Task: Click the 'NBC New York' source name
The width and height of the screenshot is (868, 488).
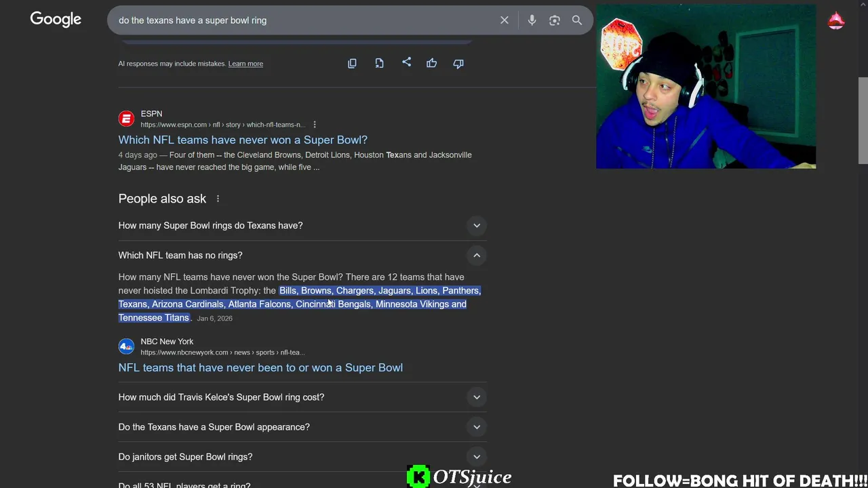Action: coord(167,342)
